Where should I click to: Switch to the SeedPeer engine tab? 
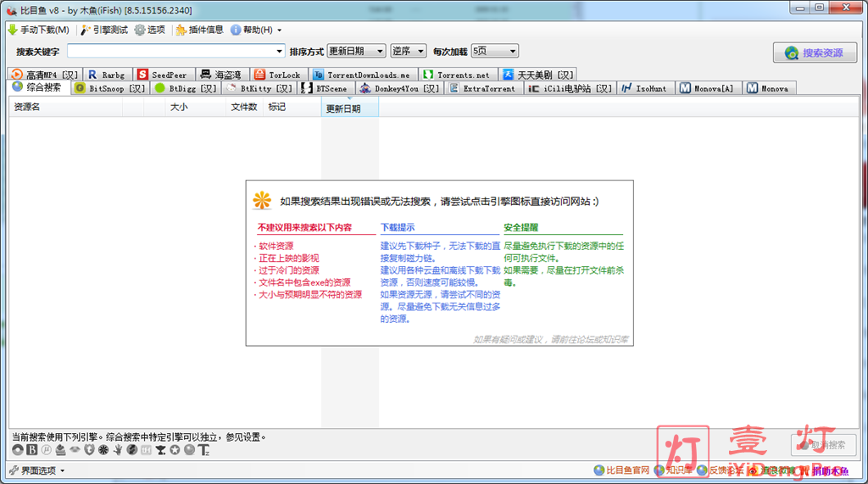coord(163,75)
